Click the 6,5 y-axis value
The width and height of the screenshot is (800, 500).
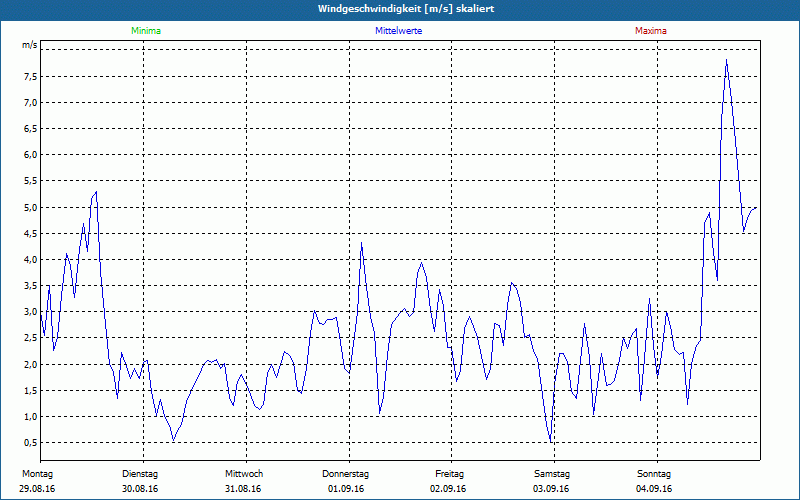tap(30, 129)
